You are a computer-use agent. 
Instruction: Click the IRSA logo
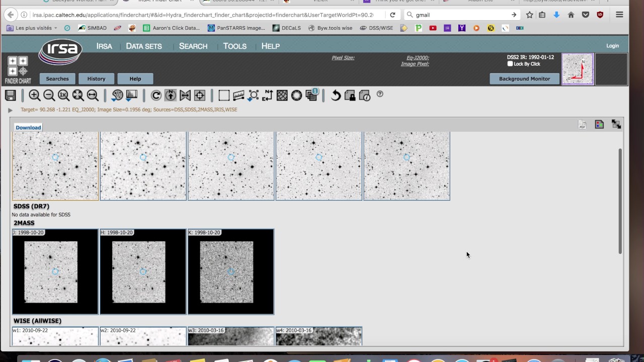click(x=60, y=52)
